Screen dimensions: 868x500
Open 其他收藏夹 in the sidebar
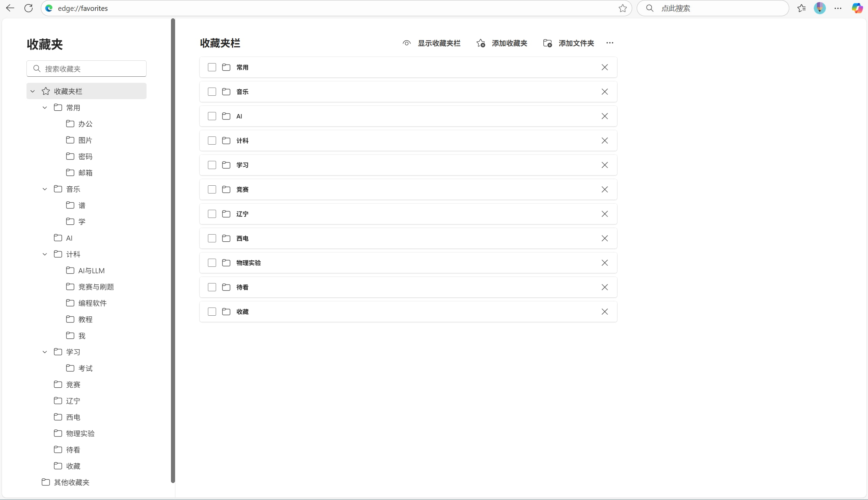(x=71, y=482)
